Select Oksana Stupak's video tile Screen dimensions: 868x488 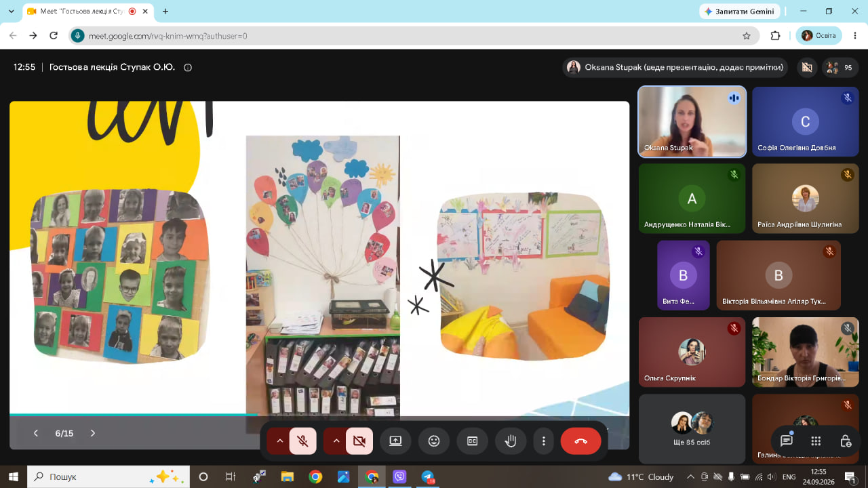[x=692, y=121]
